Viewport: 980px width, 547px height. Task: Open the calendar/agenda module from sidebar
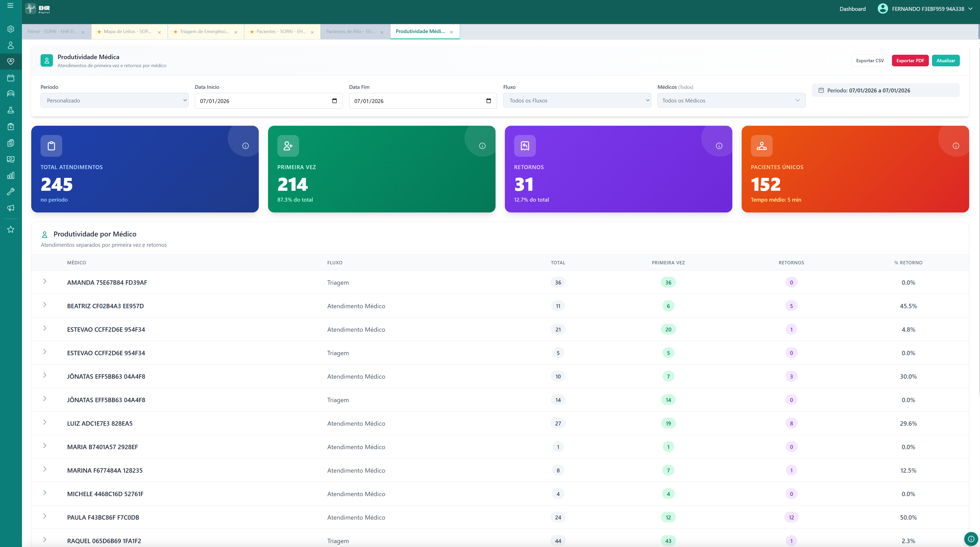click(x=10, y=78)
